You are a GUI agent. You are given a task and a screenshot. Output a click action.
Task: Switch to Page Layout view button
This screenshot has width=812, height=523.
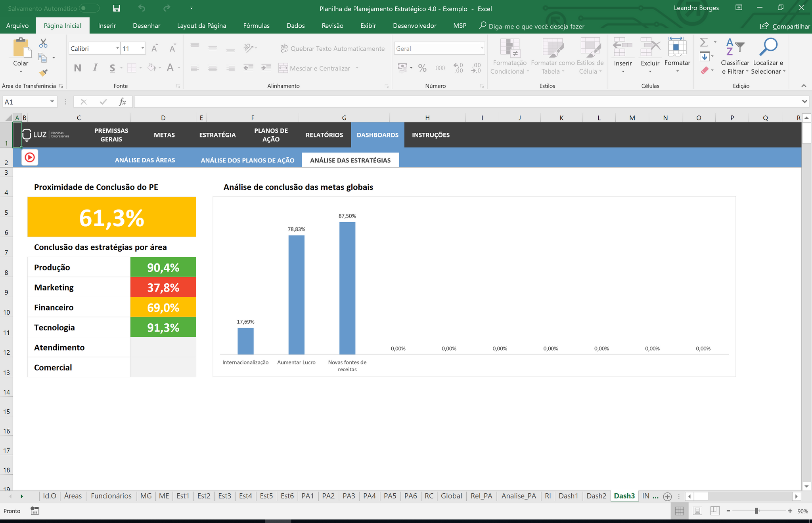click(x=697, y=511)
